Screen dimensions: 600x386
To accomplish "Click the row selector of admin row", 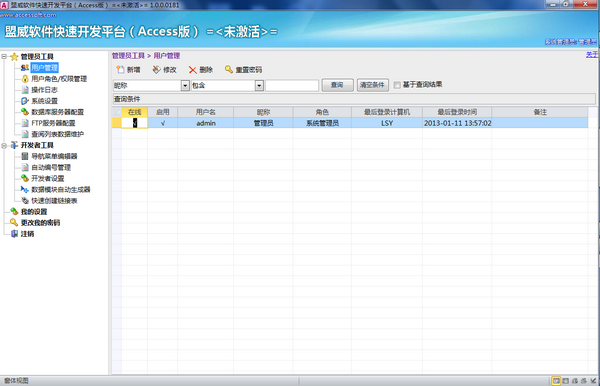I will (117, 123).
